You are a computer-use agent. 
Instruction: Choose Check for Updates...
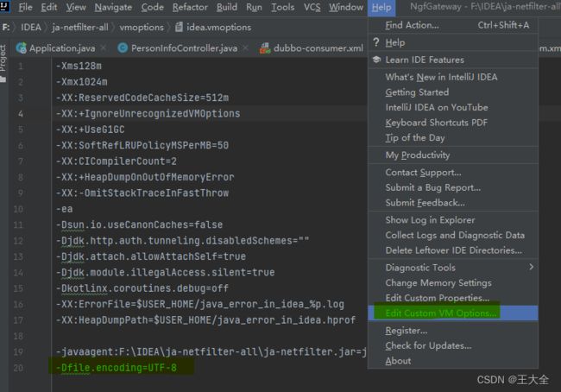(x=453, y=346)
